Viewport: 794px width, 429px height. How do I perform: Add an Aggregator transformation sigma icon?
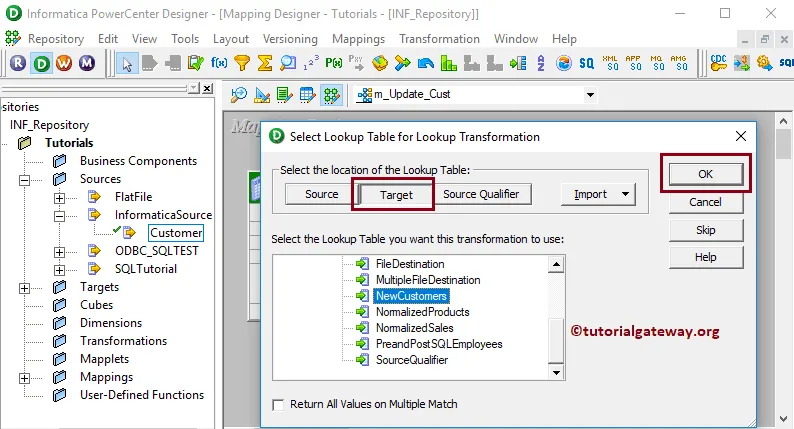tap(265, 63)
